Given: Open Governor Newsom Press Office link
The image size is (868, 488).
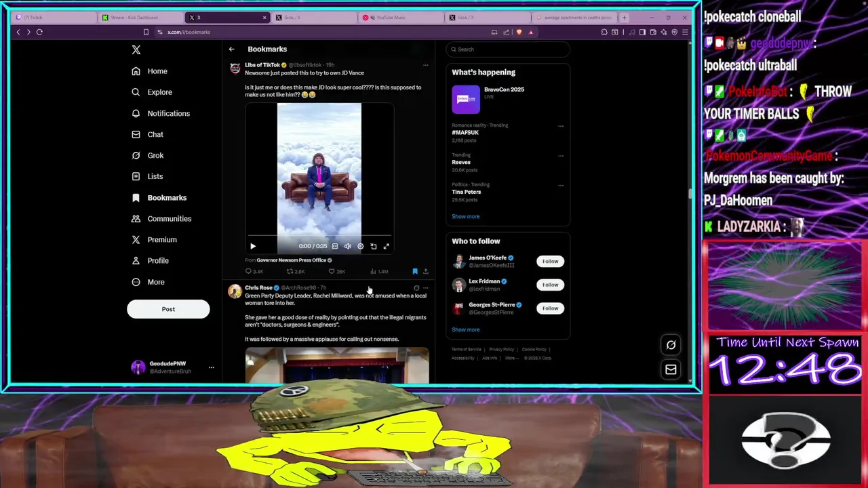Looking at the screenshot, I should coord(292,260).
